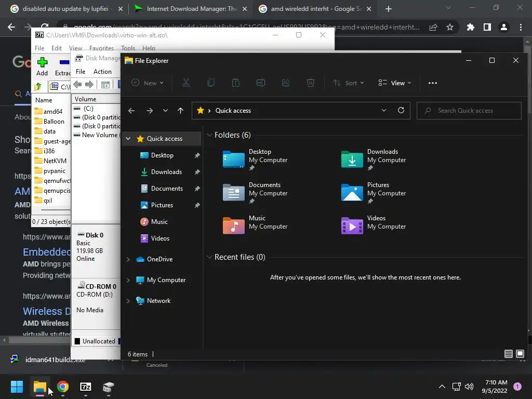The image size is (532, 399).
Task: Open the recent locations chevron beside forward arrow
Action: [165, 111]
